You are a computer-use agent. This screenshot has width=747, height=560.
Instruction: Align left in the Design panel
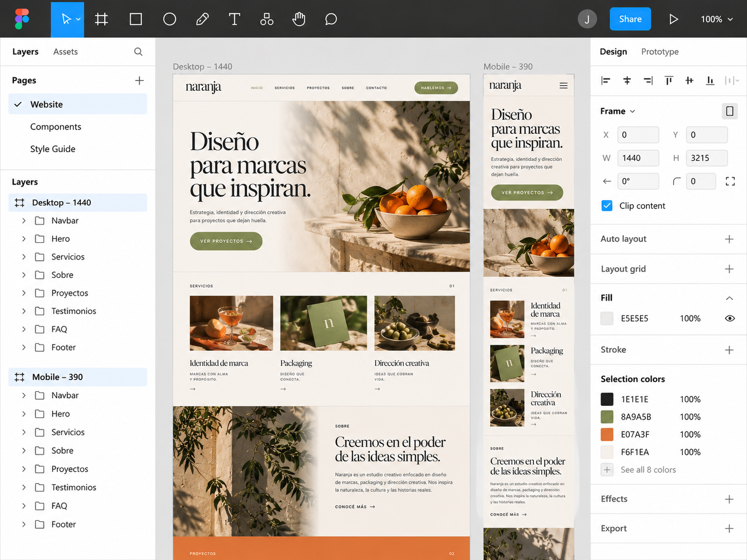click(x=606, y=80)
